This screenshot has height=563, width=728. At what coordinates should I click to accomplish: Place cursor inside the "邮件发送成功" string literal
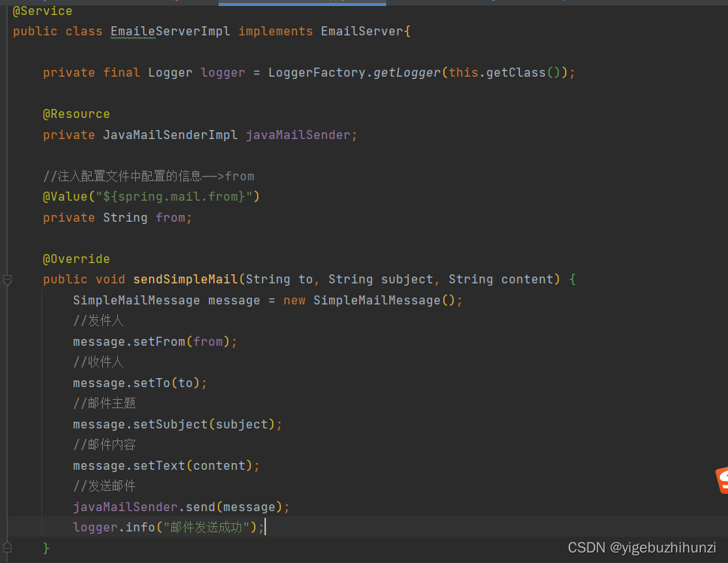point(207,527)
